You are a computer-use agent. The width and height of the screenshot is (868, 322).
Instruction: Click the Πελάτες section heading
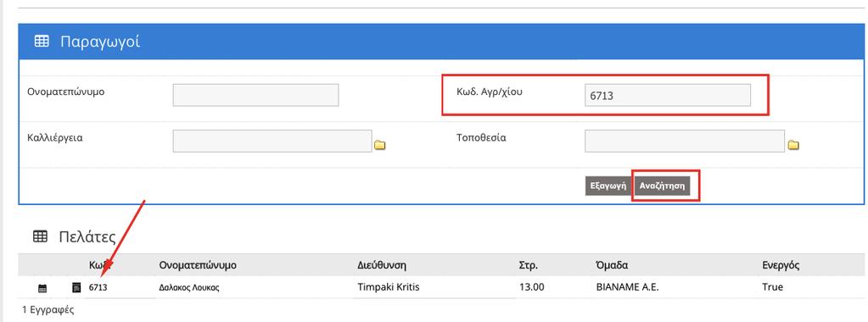87,237
